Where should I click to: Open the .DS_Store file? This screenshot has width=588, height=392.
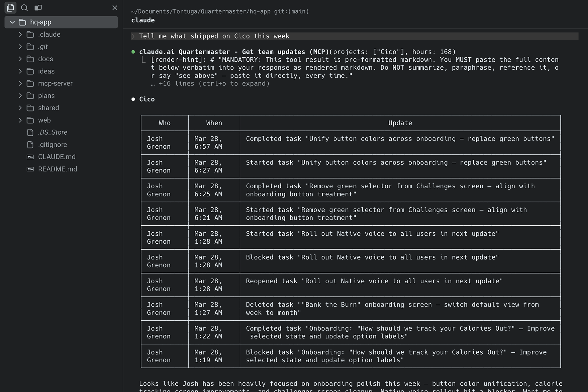coord(53,132)
